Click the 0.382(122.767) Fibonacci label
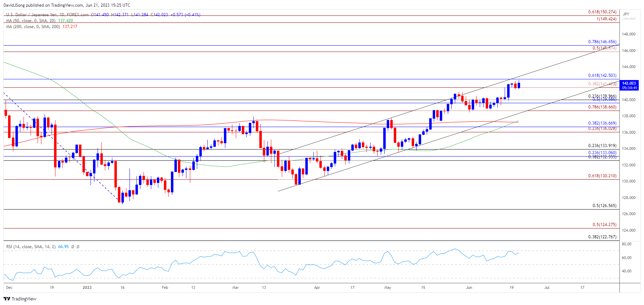The width and height of the screenshot is (644, 305). click(602, 237)
